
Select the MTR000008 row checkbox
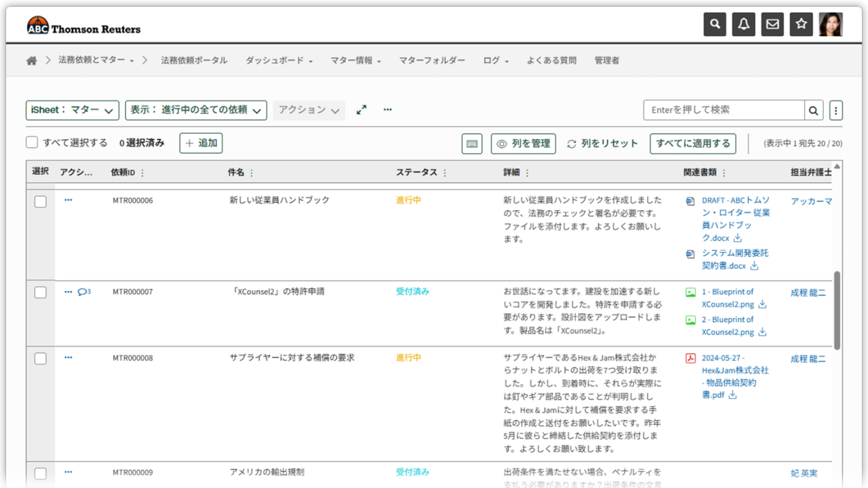point(41,359)
